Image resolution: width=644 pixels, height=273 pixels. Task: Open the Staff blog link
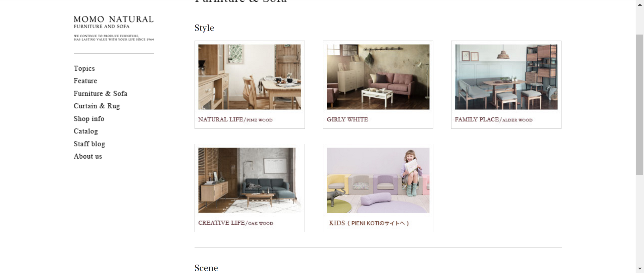(89, 144)
